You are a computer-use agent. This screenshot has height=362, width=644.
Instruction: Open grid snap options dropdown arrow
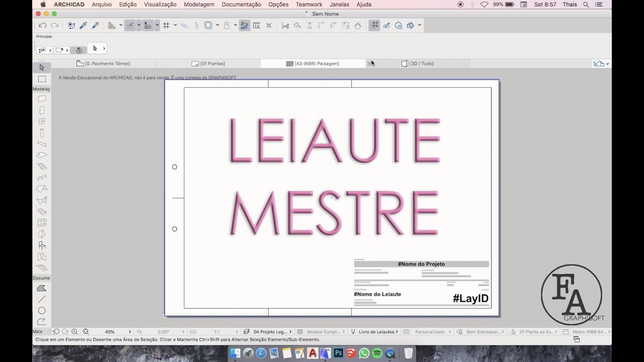coord(175,25)
